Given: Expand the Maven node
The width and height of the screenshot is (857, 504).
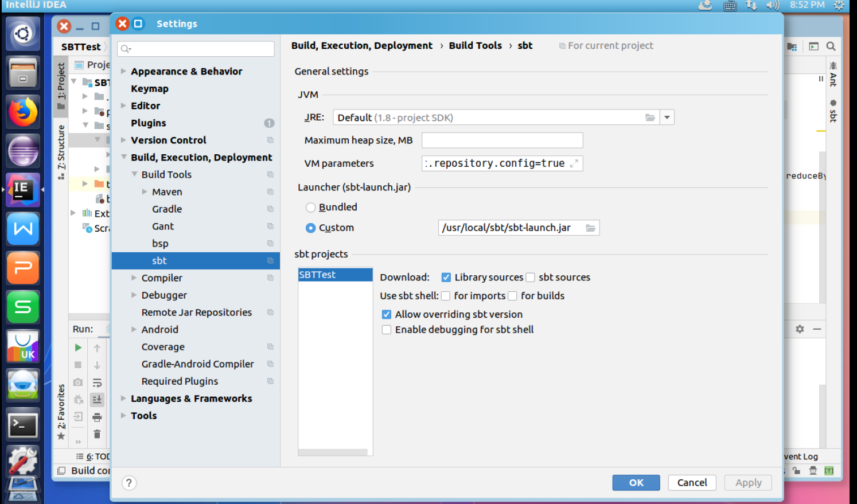Looking at the screenshot, I should (145, 192).
